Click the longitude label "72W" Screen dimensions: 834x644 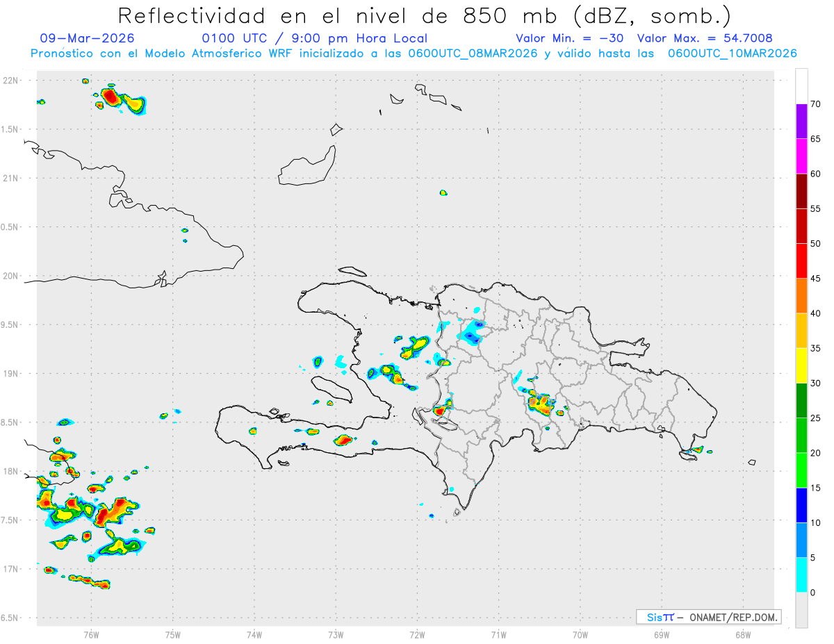(x=417, y=634)
